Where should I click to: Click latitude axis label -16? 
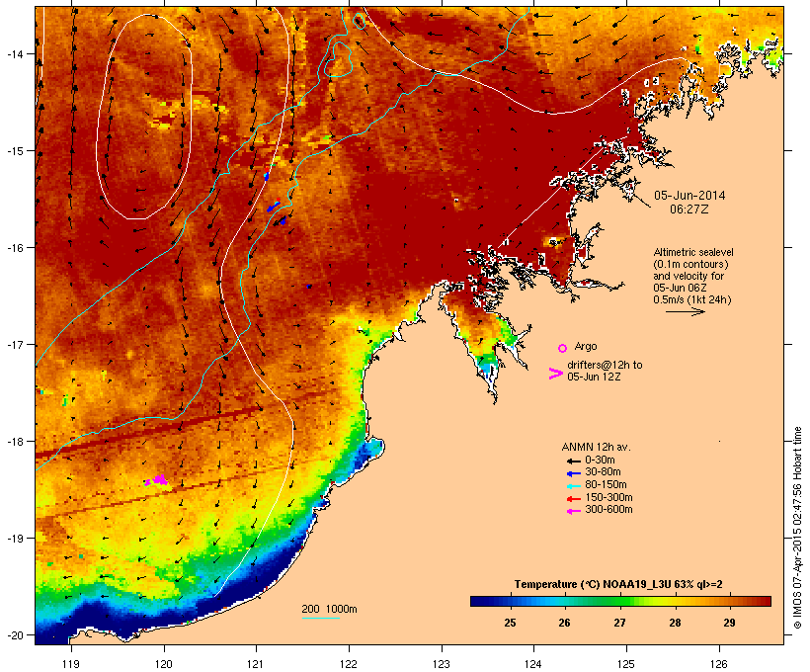(x=15, y=248)
